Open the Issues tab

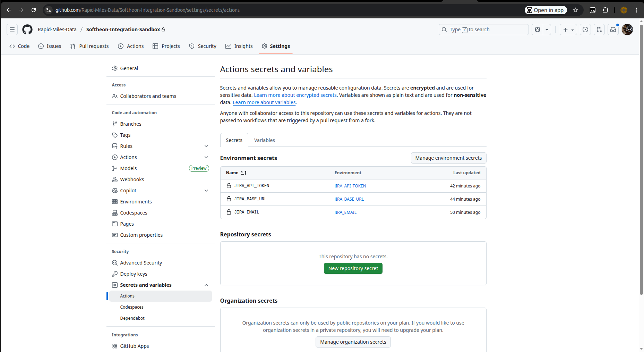[x=50, y=46]
